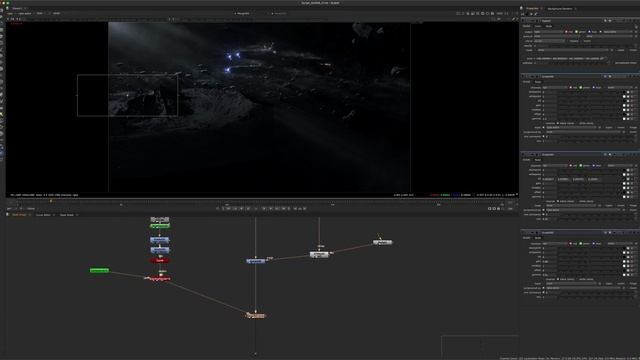
Task: Select the far-right gray node in graph
Action: click(382, 242)
